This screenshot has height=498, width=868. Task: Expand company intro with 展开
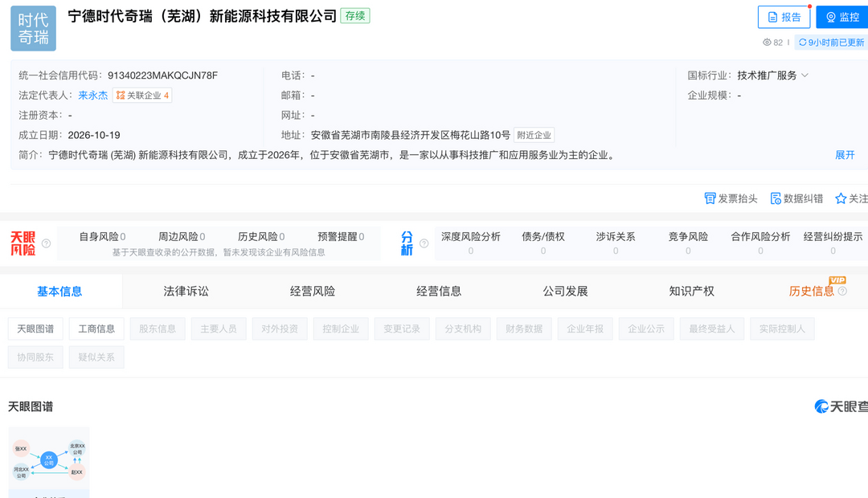(x=845, y=155)
